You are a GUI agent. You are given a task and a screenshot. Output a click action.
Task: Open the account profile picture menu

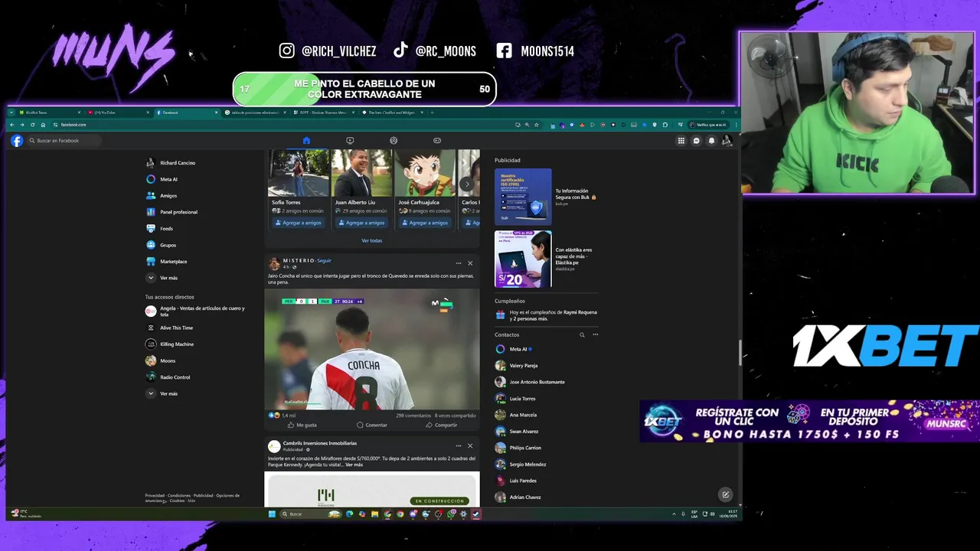tap(727, 141)
